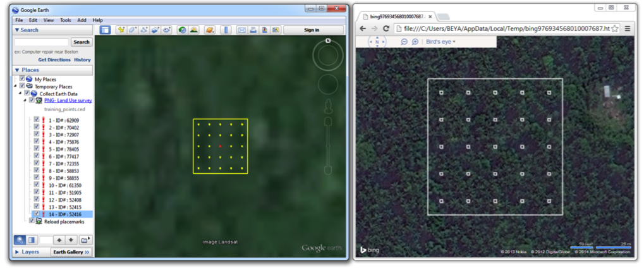Open the View menu
This screenshot has width=644, height=268.
pyautogui.click(x=49, y=20)
